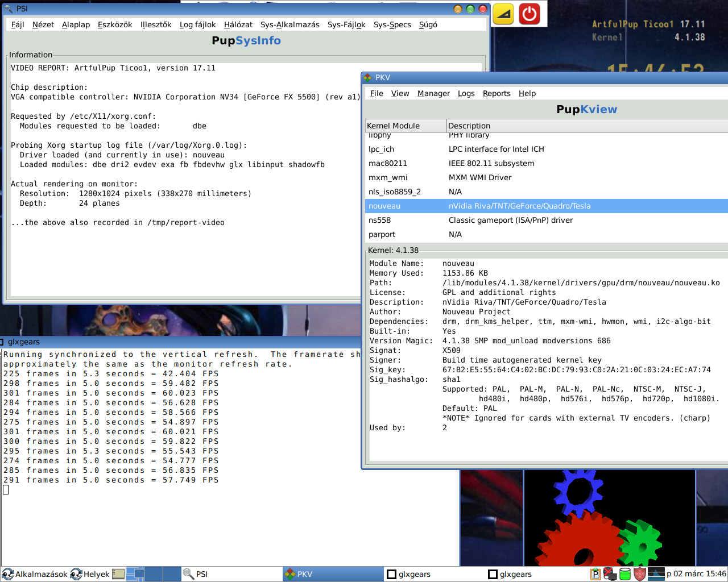Select the ns558 kernel module row
This screenshot has height=582, width=728.
point(547,220)
